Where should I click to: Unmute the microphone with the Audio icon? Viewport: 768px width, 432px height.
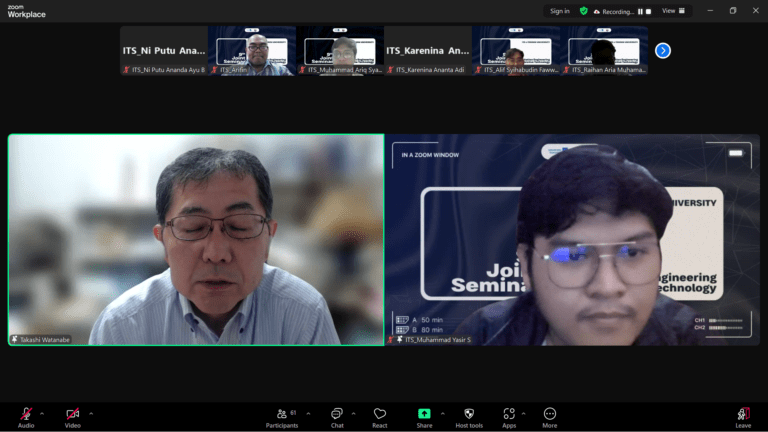pyautogui.click(x=25, y=414)
